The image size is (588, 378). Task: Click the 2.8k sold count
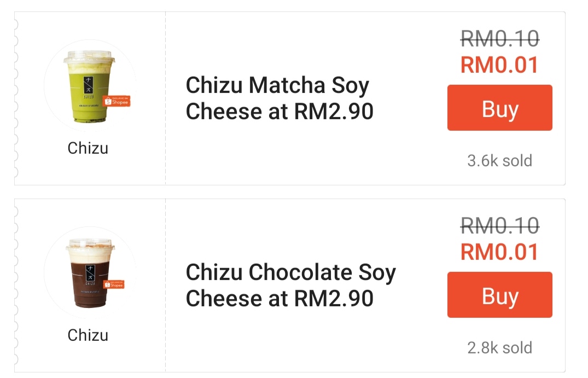coord(499,347)
